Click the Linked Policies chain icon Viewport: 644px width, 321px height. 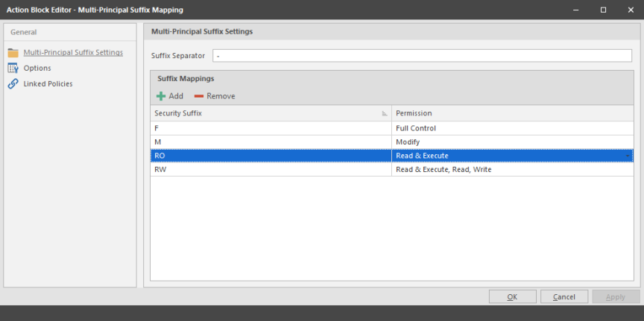coord(13,84)
